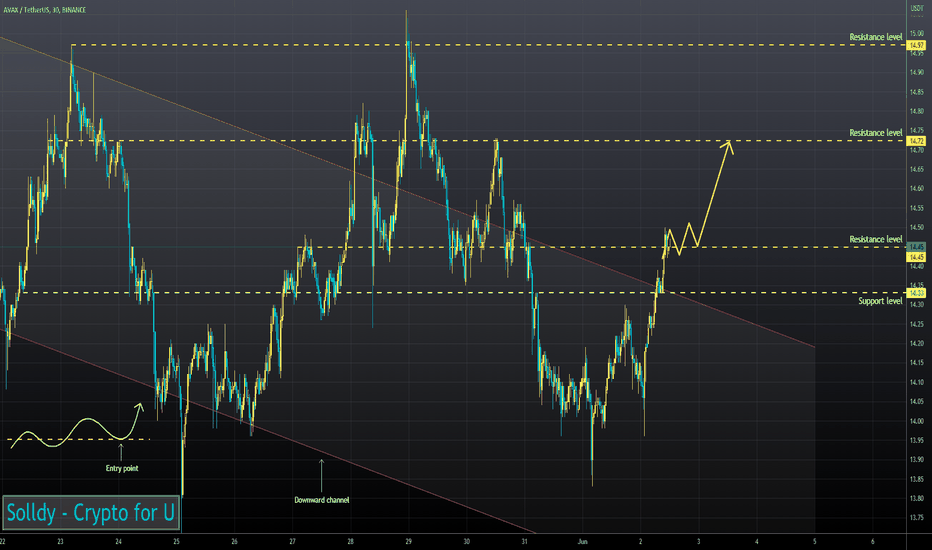Click date 24 on time axis
The image size is (932, 550).
118,542
